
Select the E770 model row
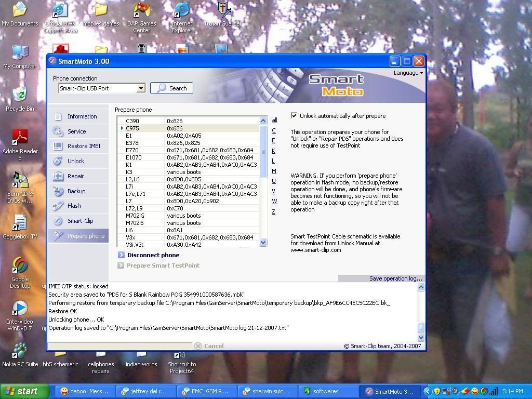[x=188, y=150]
